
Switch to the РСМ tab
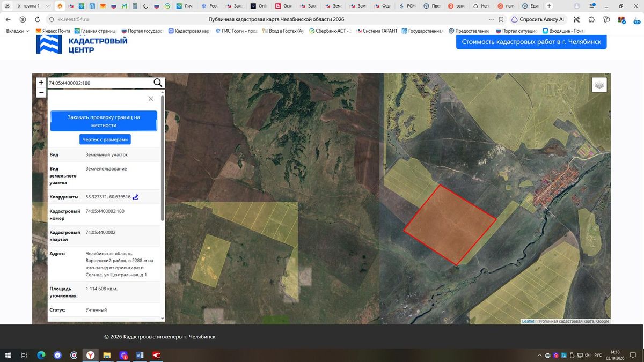pyautogui.click(x=408, y=6)
